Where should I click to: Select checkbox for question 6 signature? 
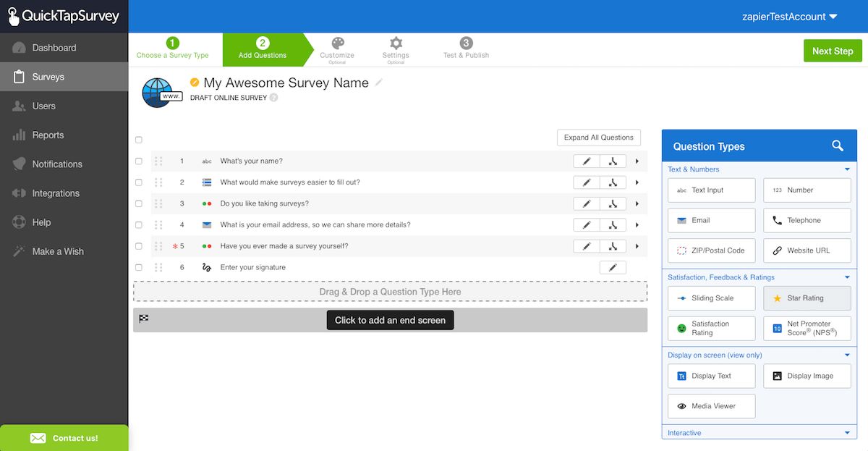pyautogui.click(x=139, y=268)
